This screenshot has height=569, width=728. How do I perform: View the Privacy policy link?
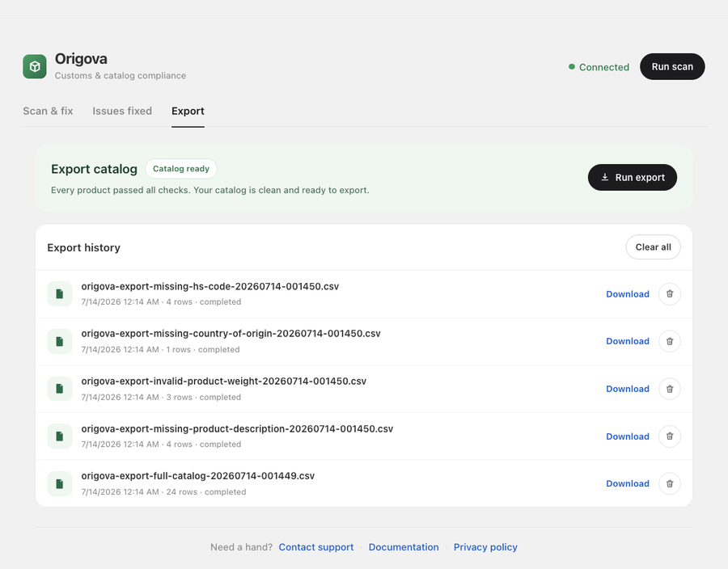pyautogui.click(x=485, y=547)
